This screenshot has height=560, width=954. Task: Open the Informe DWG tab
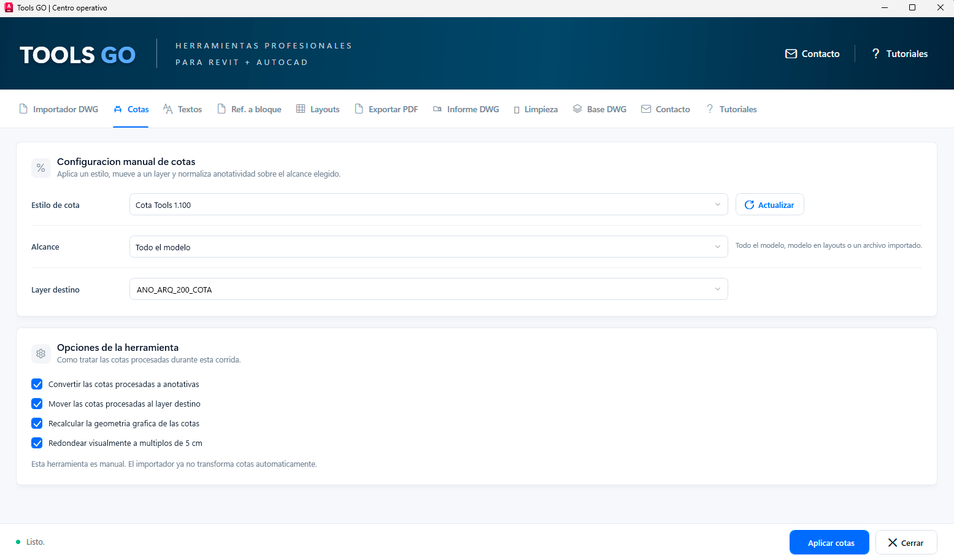(466, 109)
